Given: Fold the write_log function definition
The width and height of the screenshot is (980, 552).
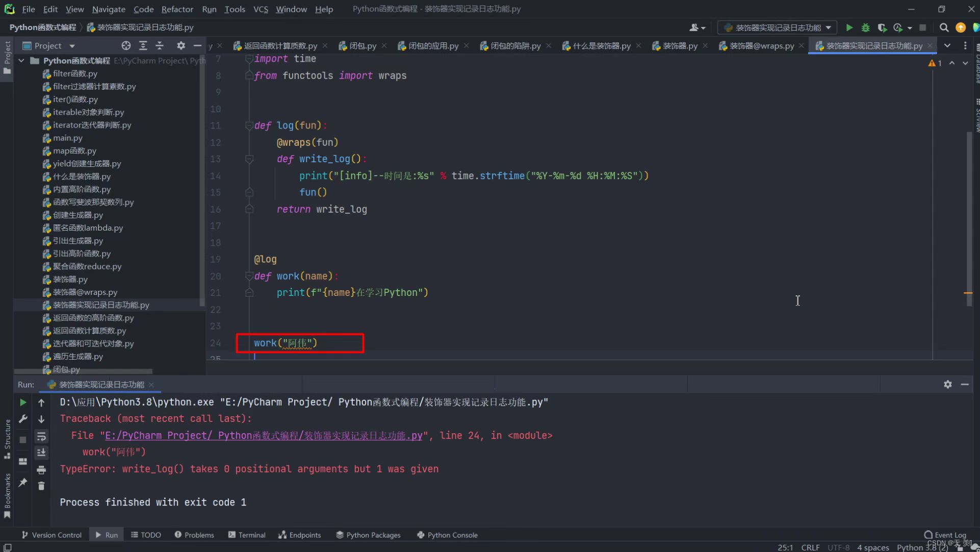Looking at the screenshot, I should [249, 159].
